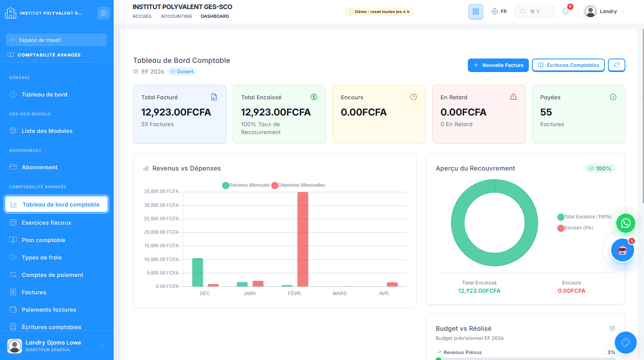Click the dollar icon on Total Encaissé card
644x360 pixels.
314,97
